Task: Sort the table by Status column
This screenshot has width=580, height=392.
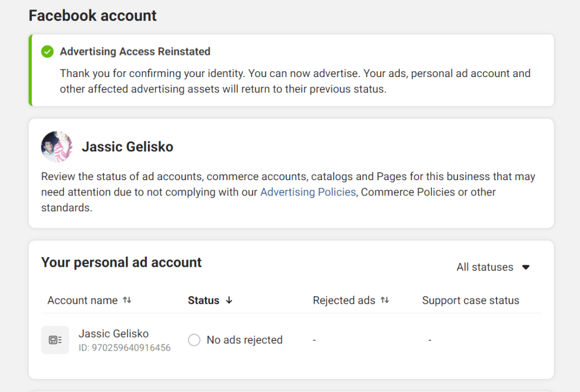Action: click(204, 300)
